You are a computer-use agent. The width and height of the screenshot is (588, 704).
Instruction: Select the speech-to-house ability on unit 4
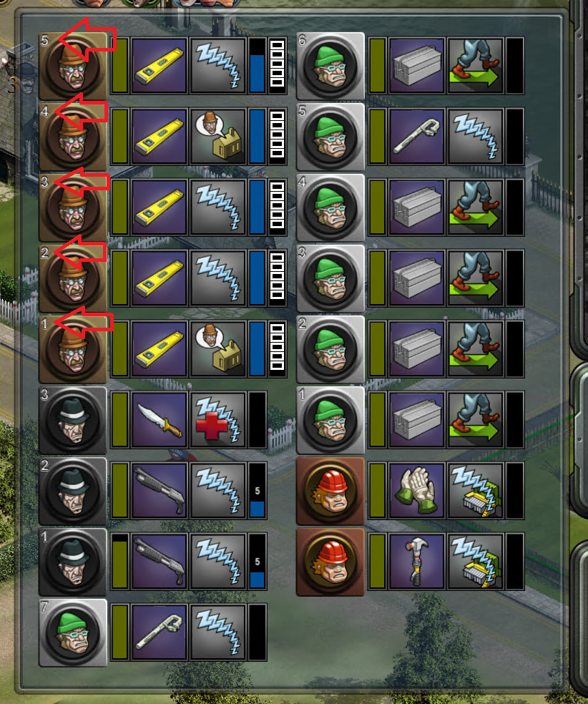tap(217, 137)
